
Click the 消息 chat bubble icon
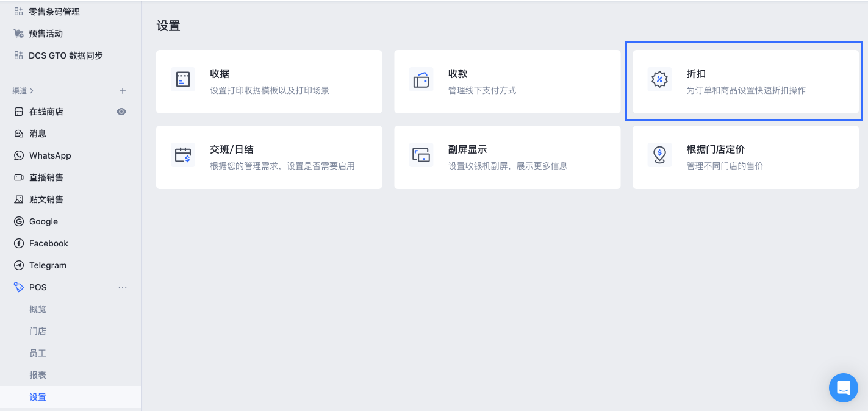point(18,134)
